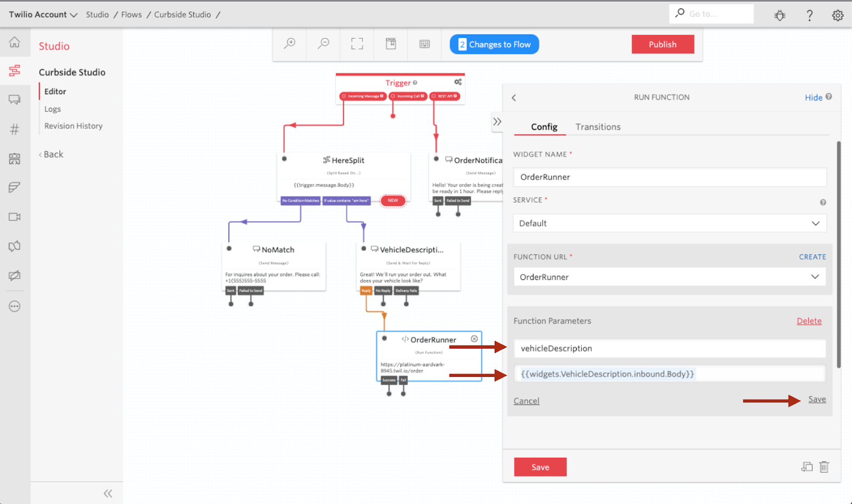Click the Publish button

pyautogui.click(x=663, y=44)
